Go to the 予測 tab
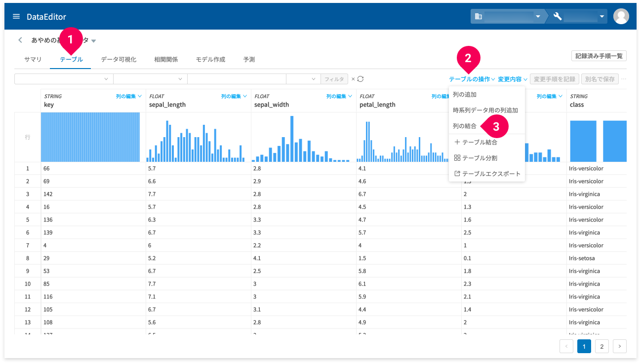This screenshot has height=364, width=641. pyautogui.click(x=249, y=59)
